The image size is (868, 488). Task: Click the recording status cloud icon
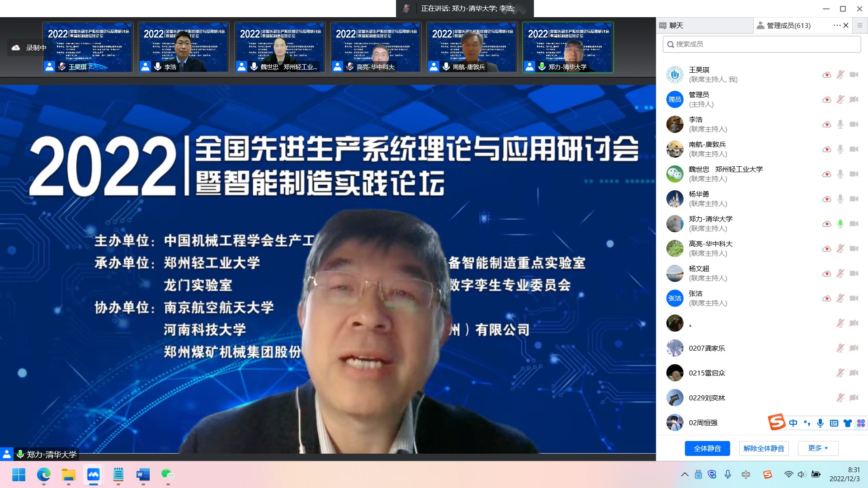click(x=16, y=47)
